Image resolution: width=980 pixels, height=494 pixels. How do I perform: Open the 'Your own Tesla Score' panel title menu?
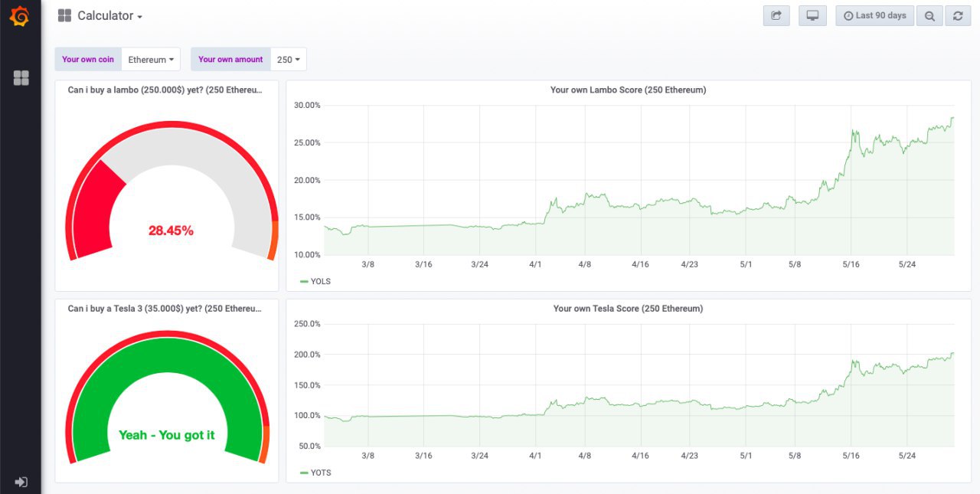(628, 308)
